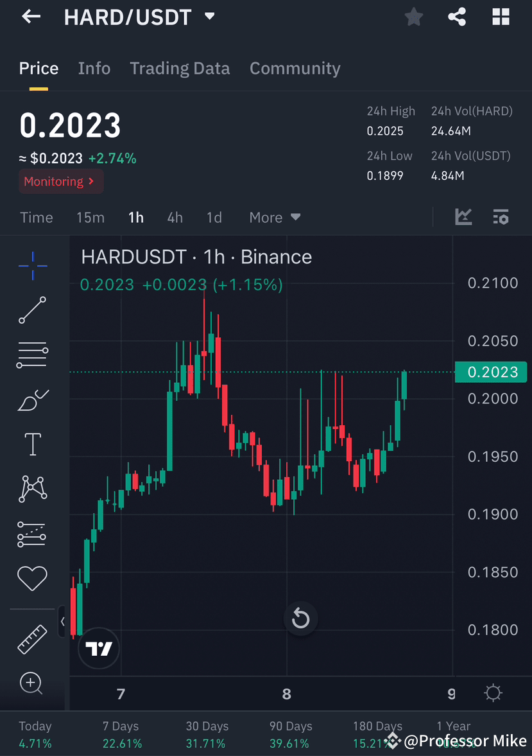
Task: Select the trend line drawing tool
Action: coord(32,310)
